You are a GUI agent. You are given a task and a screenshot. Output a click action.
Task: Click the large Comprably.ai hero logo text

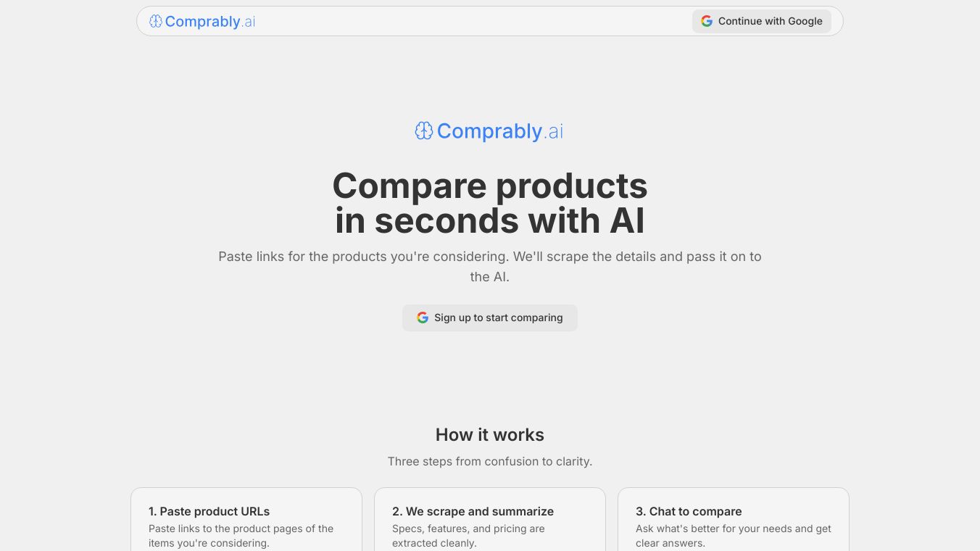coord(499,131)
